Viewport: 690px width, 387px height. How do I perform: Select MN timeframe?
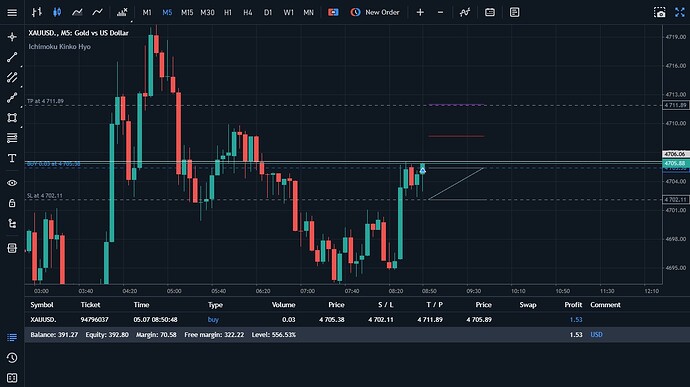tap(308, 13)
